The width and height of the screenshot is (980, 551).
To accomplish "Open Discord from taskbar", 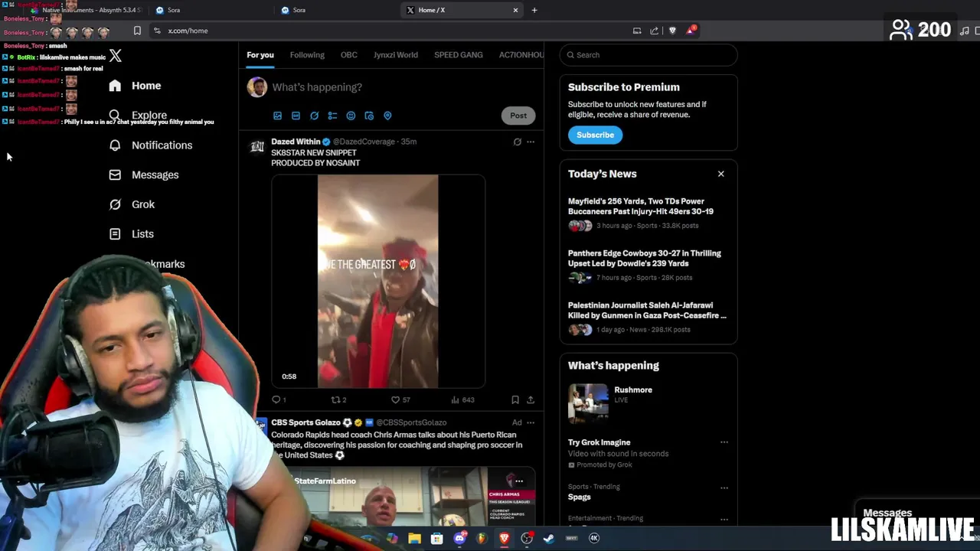I will [x=459, y=539].
